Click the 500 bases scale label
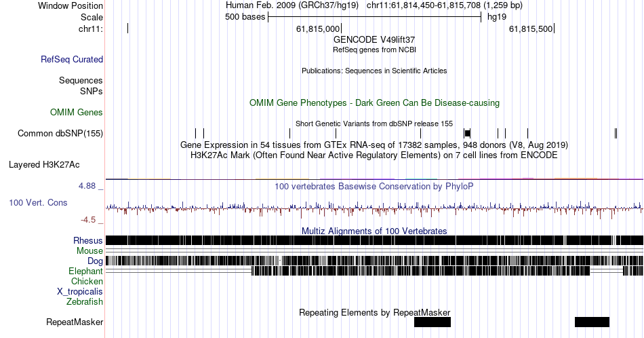 click(x=245, y=17)
